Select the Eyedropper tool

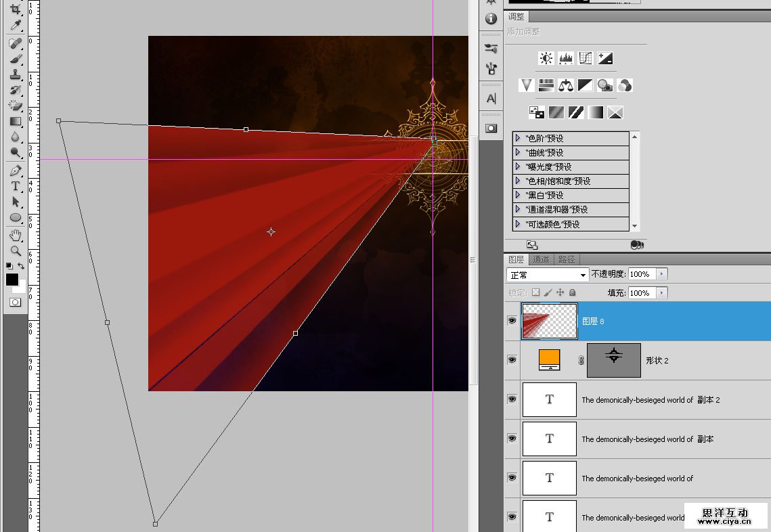[15, 26]
